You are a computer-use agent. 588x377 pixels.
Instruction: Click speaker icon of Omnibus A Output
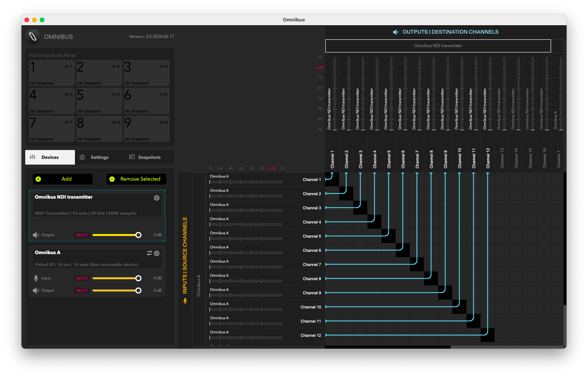[x=36, y=291]
